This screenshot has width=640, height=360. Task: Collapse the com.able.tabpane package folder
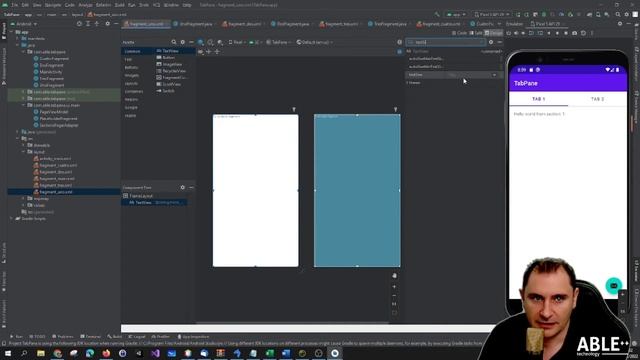(x=24, y=52)
